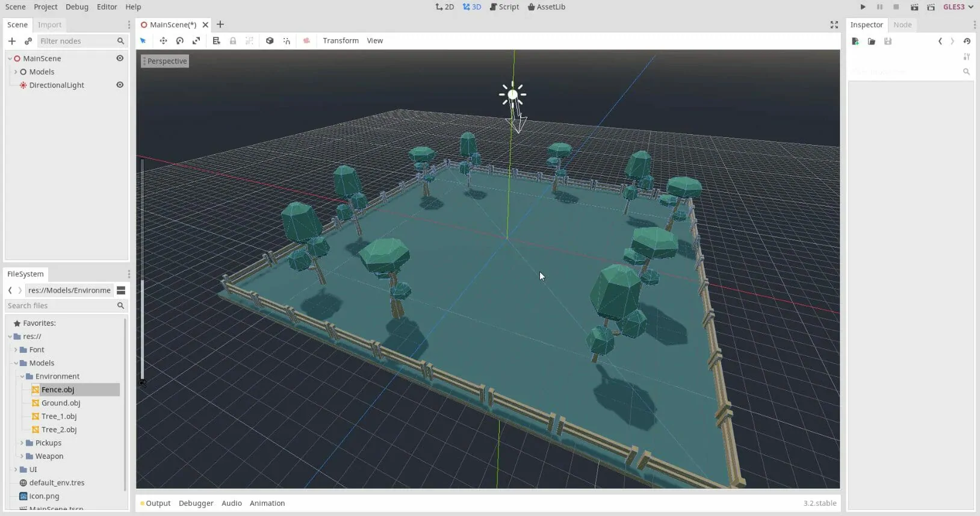Open the Script workspace
980x516 pixels.
tap(504, 7)
